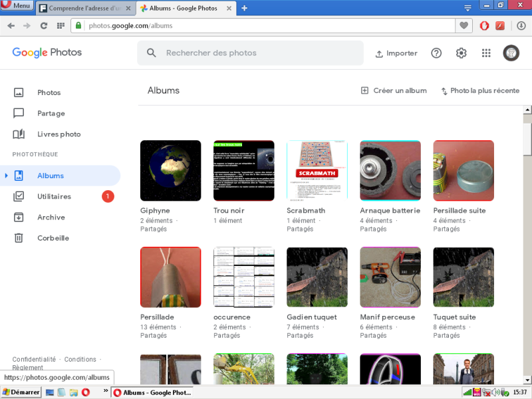Image resolution: width=532 pixels, height=399 pixels.
Task: Reload the current page
Action: point(44,26)
